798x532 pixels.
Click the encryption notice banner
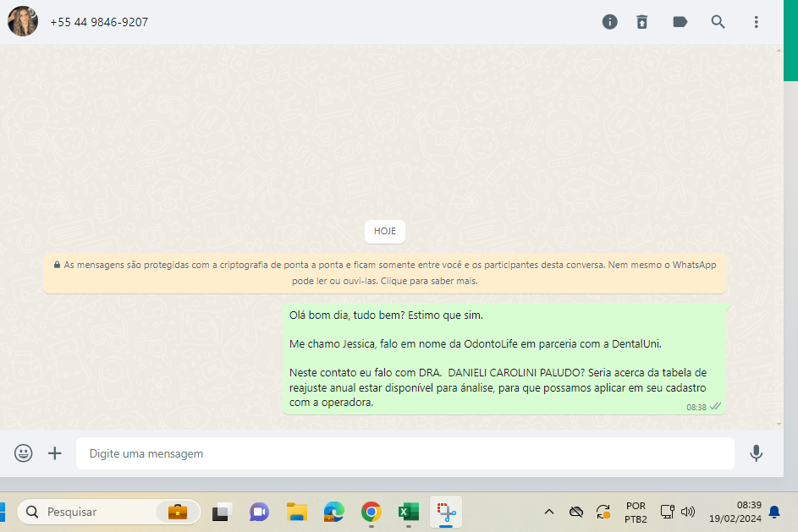click(385, 272)
